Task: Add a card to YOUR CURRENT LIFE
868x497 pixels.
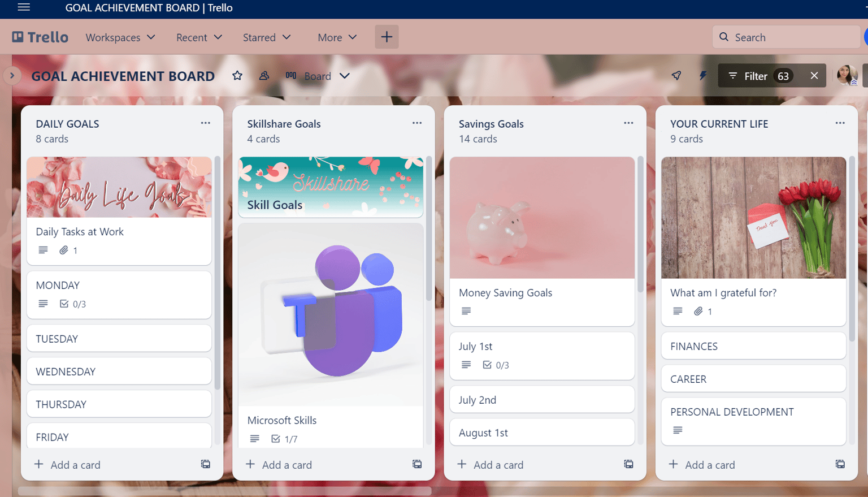Action: (x=702, y=465)
